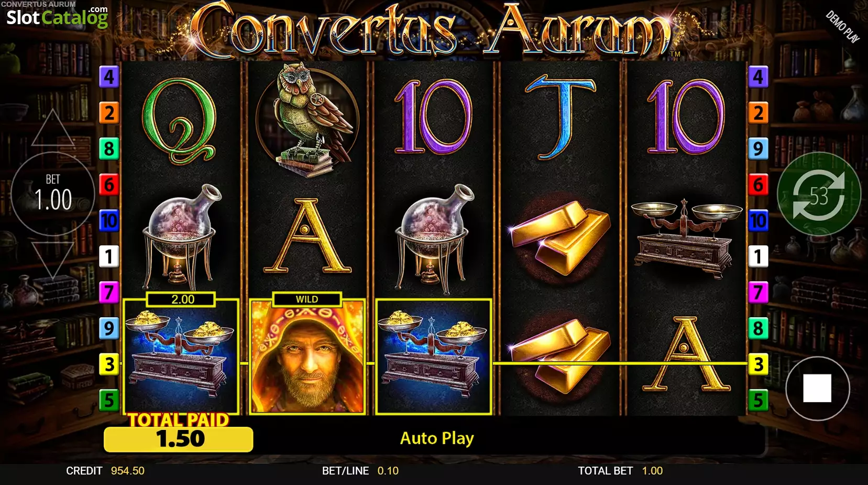Click the Total Paid 1.50 display
Image resolution: width=868 pixels, height=485 pixels.
179,439
